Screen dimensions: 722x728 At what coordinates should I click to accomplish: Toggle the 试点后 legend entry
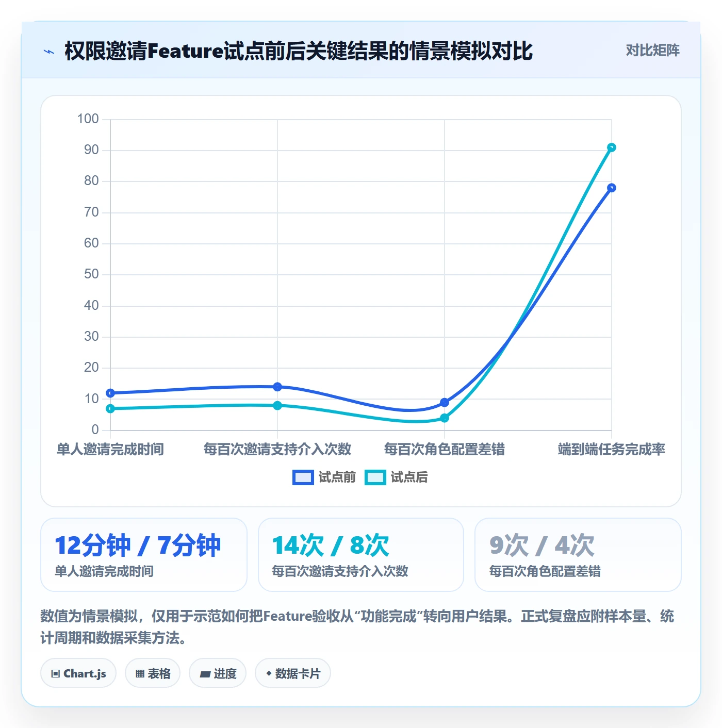(396, 477)
